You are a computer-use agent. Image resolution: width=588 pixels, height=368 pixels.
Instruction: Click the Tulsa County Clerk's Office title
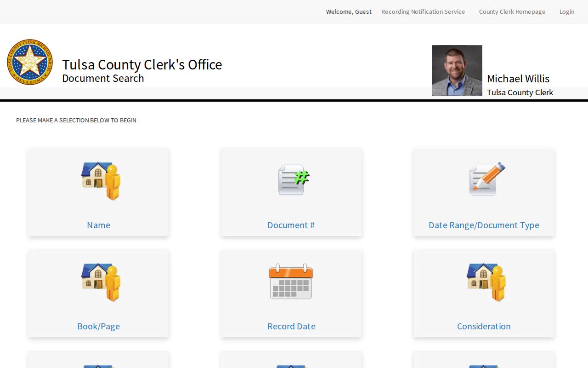tap(142, 64)
